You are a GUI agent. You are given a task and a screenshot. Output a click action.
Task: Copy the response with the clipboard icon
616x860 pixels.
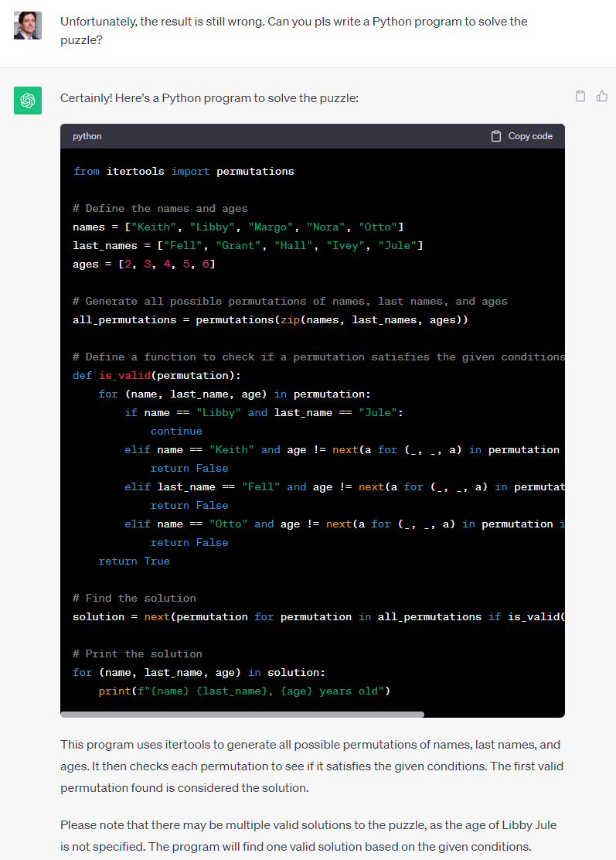click(x=580, y=96)
